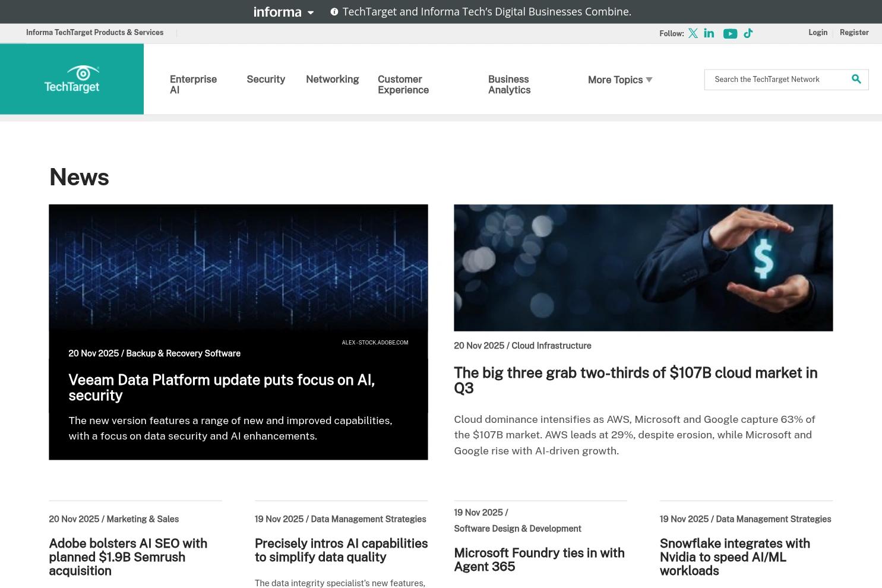Screen dimensions: 882x588
Task: Open TechTarget's LinkedIn icon
Action: point(709,33)
